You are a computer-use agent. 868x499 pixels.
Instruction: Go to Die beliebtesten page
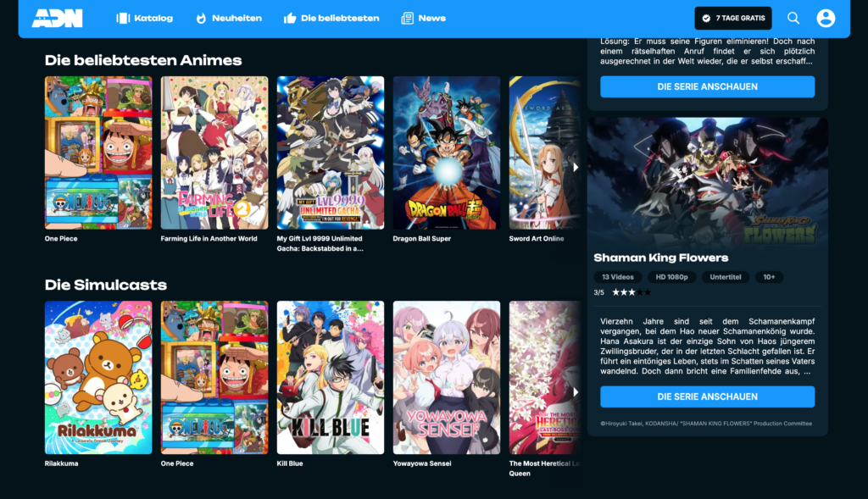[331, 19]
